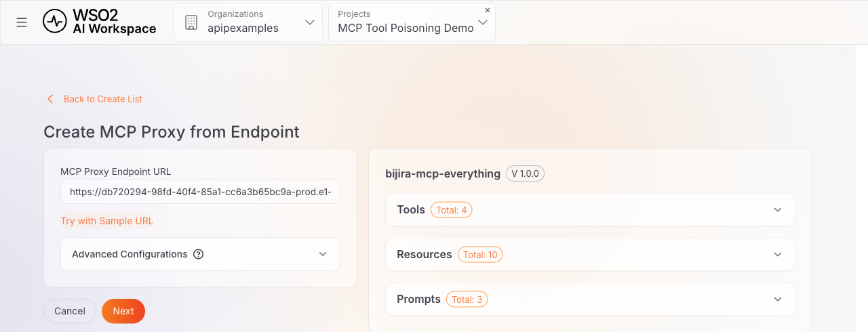Click the Create MCP Proxy from Endpoint heading

pos(172,131)
